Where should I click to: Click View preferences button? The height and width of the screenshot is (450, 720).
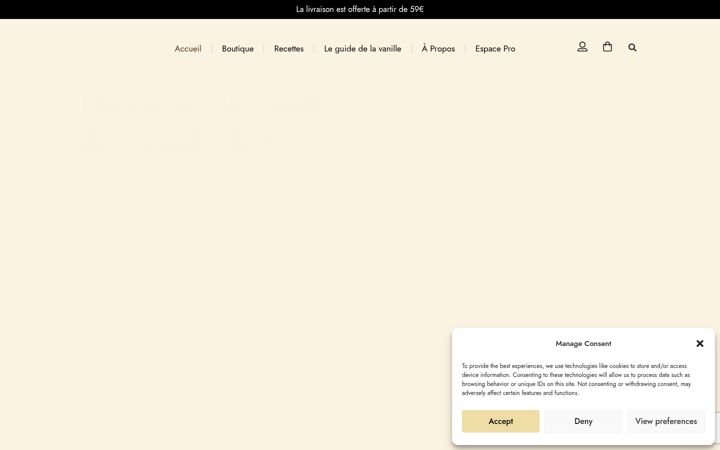coord(666,421)
